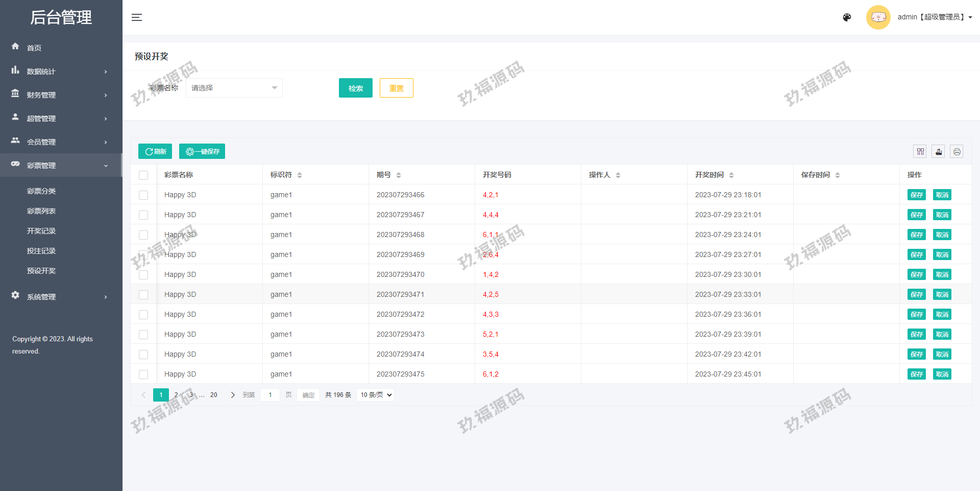Open the theme color palette icon
The image size is (980, 491).
click(x=847, y=17)
